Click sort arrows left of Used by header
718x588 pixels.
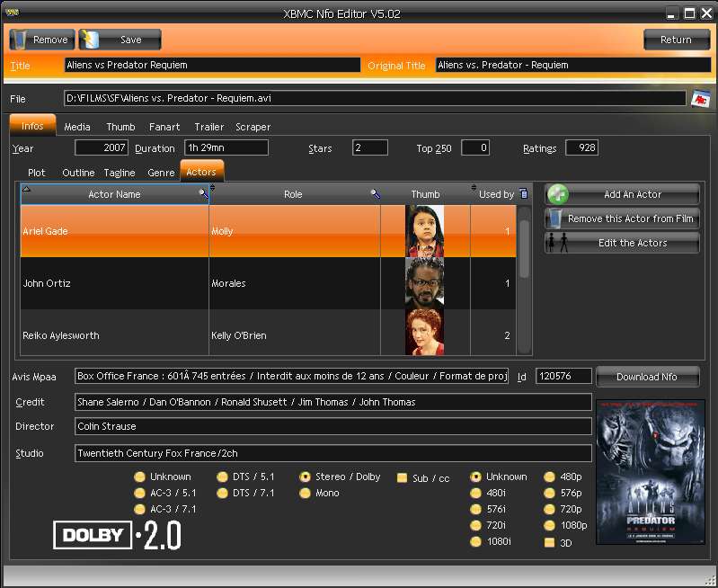pyautogui.click(x=474, y=187)
